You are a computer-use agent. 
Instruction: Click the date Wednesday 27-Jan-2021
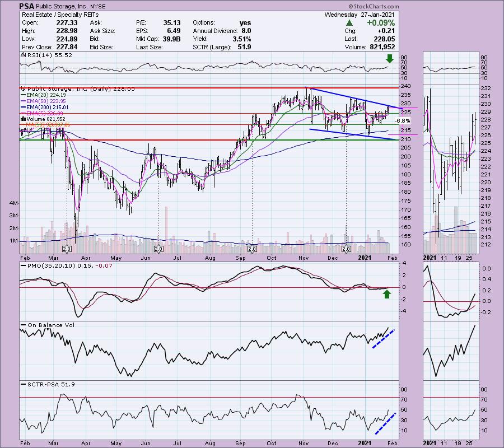[x=360, y=15]
